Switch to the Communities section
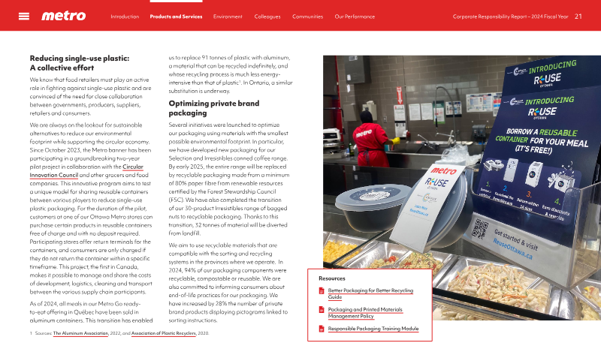The image size is (601, 364). pos(307,17)
